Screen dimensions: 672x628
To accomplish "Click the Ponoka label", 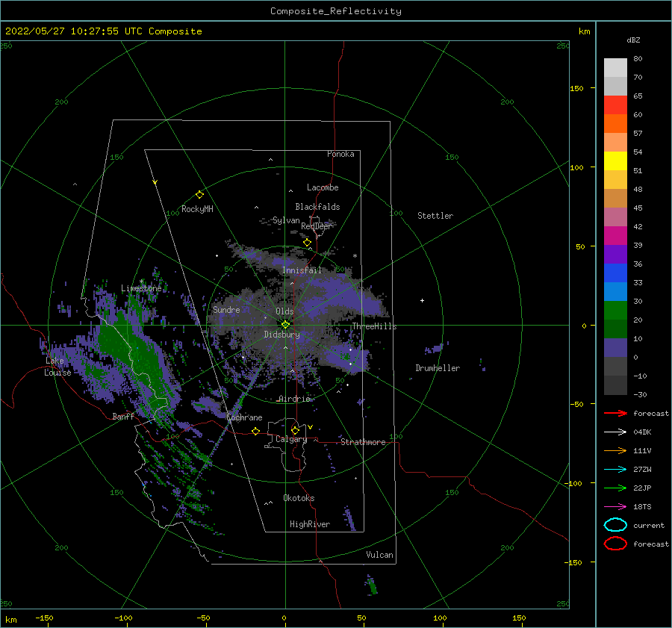I will tap(340, 154).
